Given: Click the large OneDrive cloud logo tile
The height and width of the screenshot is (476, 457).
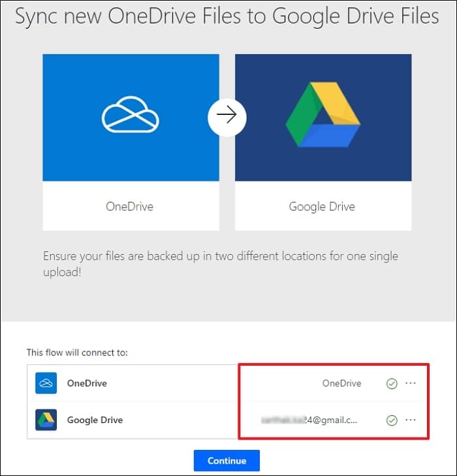Looking at the screenshot, I should point(131,118).
